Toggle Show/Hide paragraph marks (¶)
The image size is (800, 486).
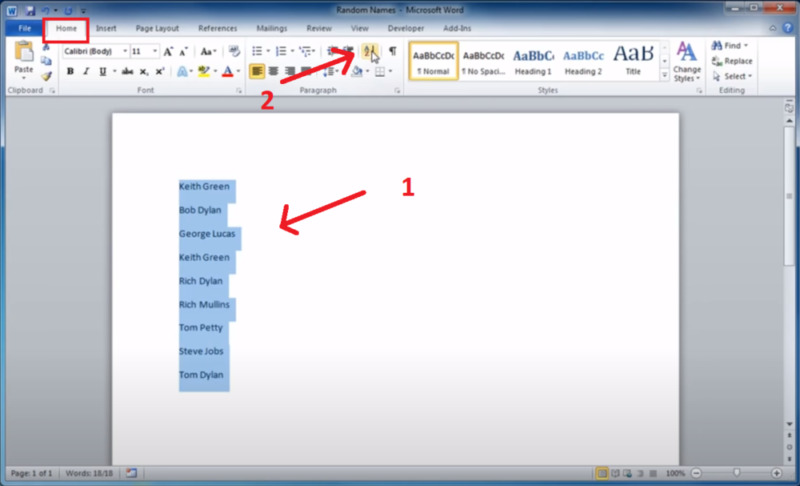click(x=392, y=51)
